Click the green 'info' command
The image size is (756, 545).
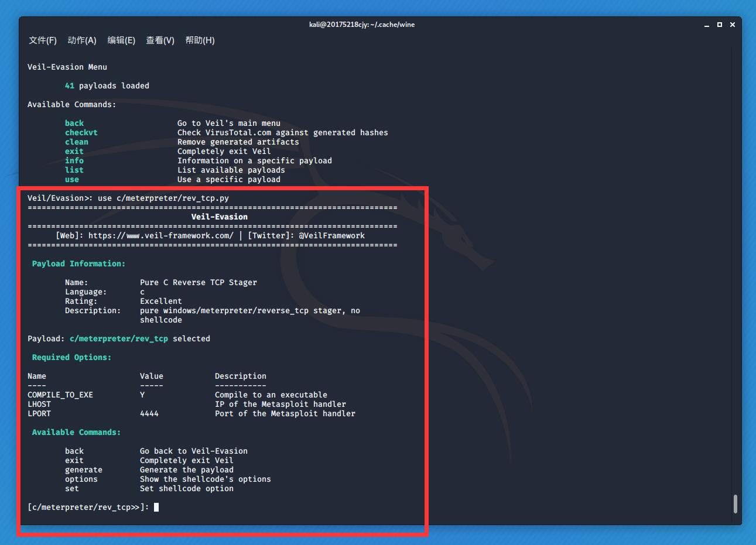(74, 160)
